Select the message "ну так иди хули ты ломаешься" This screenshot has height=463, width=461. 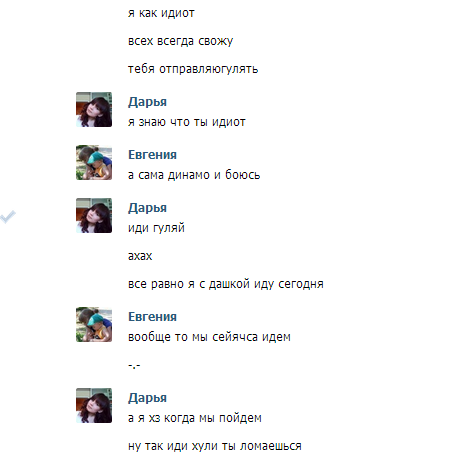coord(215,446)
